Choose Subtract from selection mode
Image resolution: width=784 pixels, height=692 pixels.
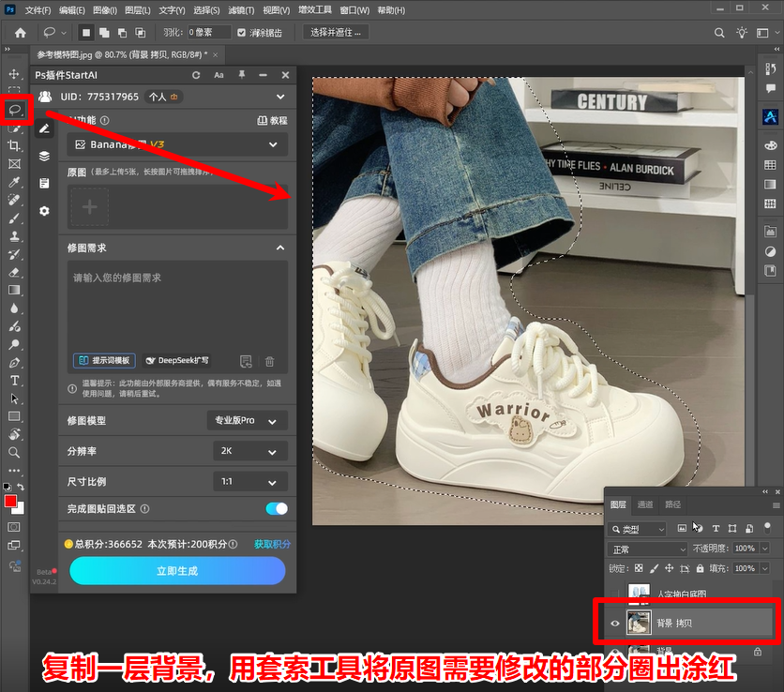click(122, 33)
